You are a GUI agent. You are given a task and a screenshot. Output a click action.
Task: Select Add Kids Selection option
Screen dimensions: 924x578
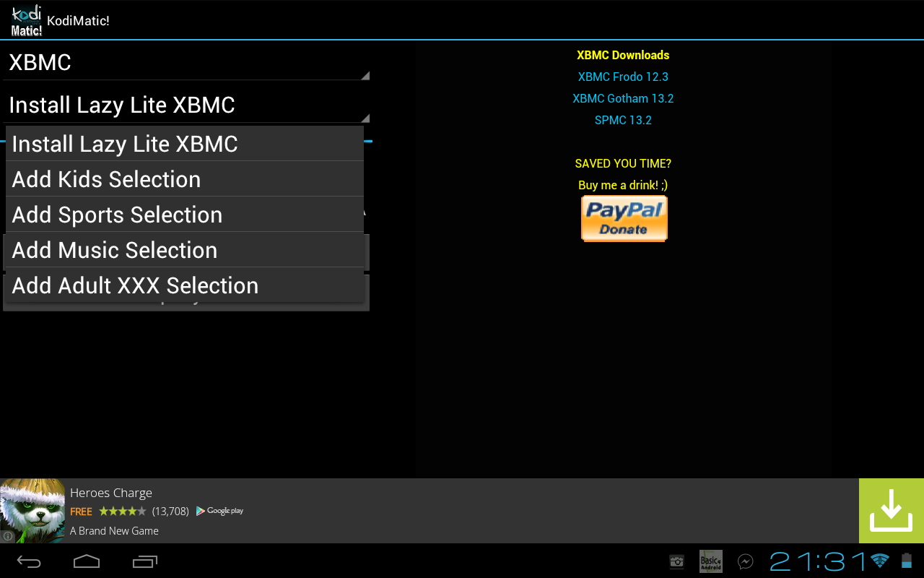185,179
